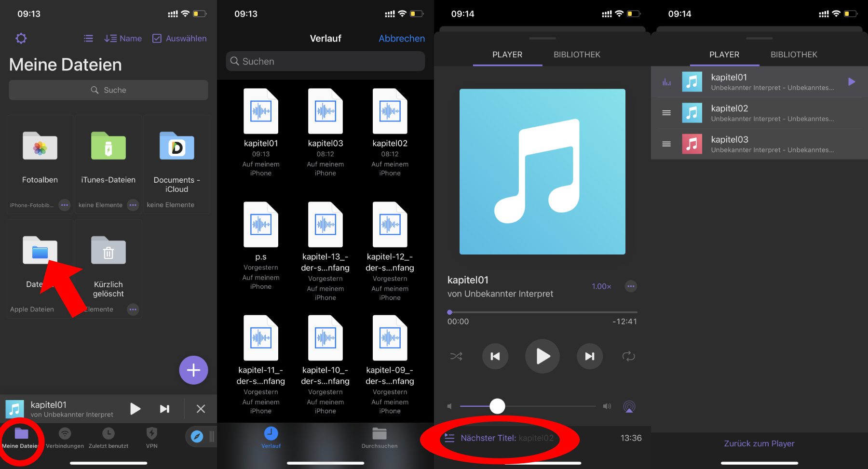The height and width of the screenshot is (469, 868).
Task: Open the browser compass icon
Action: pos(197,437)
